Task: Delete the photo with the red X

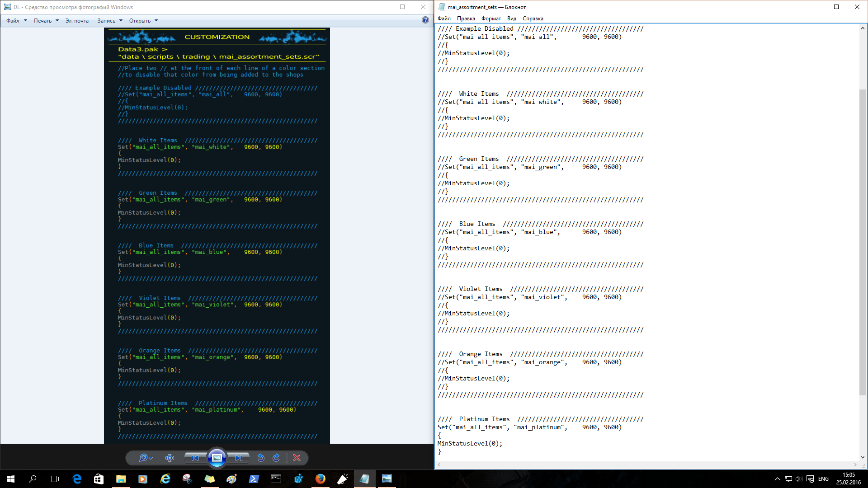Action: (x=297, y=458)
